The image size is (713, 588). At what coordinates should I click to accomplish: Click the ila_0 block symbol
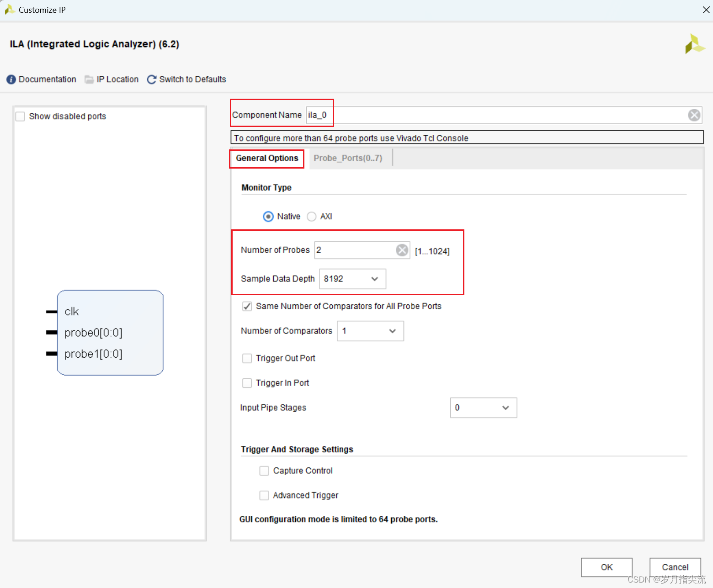point(110,333)
